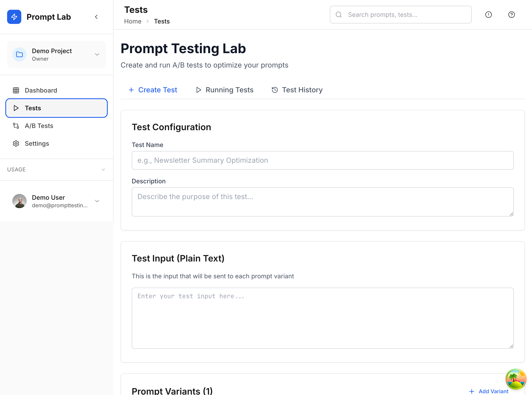Click the palm tree beach floating icon
The image size is (532, 395).
[x=516, y=379]
